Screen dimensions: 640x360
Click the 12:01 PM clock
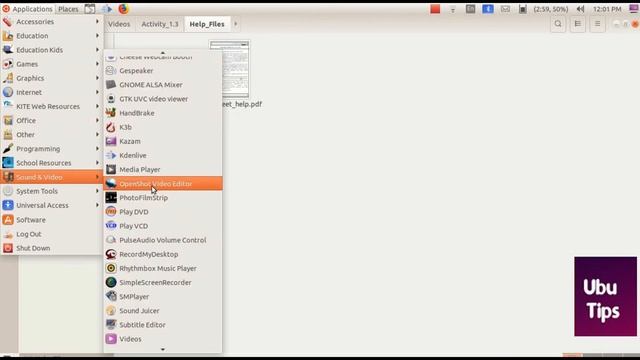click(x=607, y=9)
